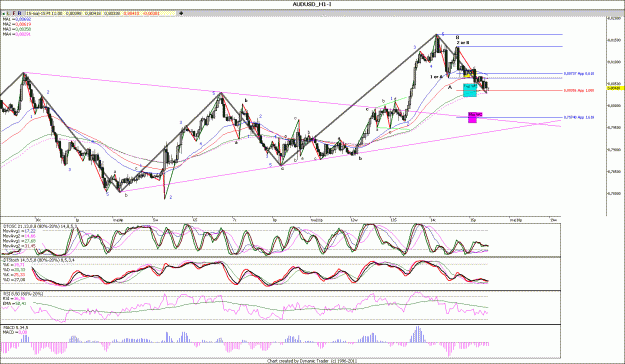Click the RSI indicator title
The image size is (625, 364).
(x=23, y=294)
